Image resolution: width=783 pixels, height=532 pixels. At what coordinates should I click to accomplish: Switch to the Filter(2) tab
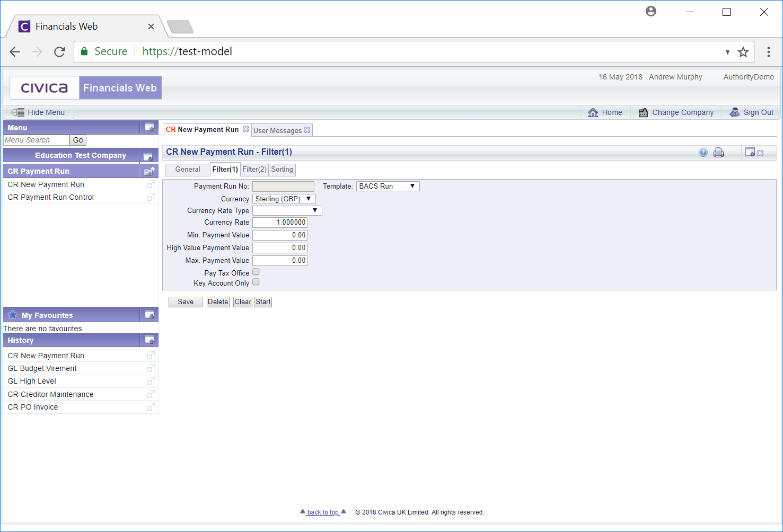(x=254, y=170)
